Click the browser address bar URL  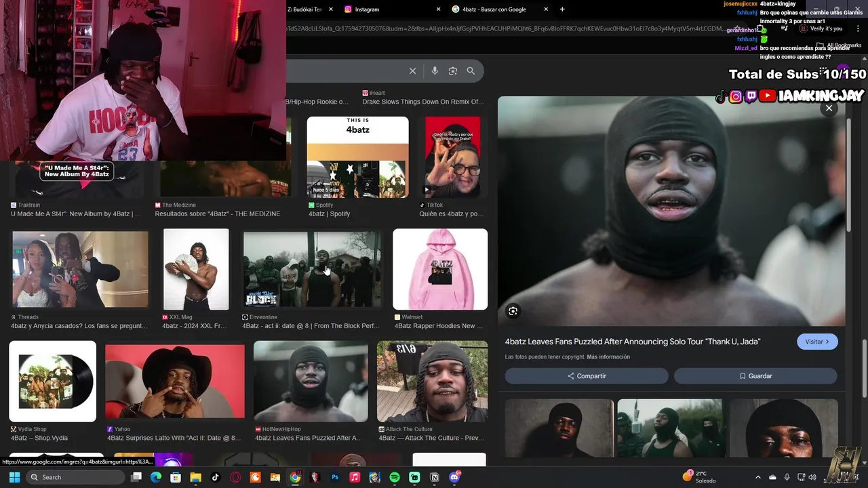click(x=505, y=28)
